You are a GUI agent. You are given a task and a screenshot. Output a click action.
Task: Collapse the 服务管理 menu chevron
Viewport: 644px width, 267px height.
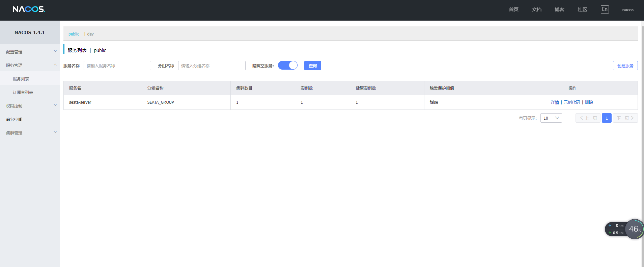point(55,65)
